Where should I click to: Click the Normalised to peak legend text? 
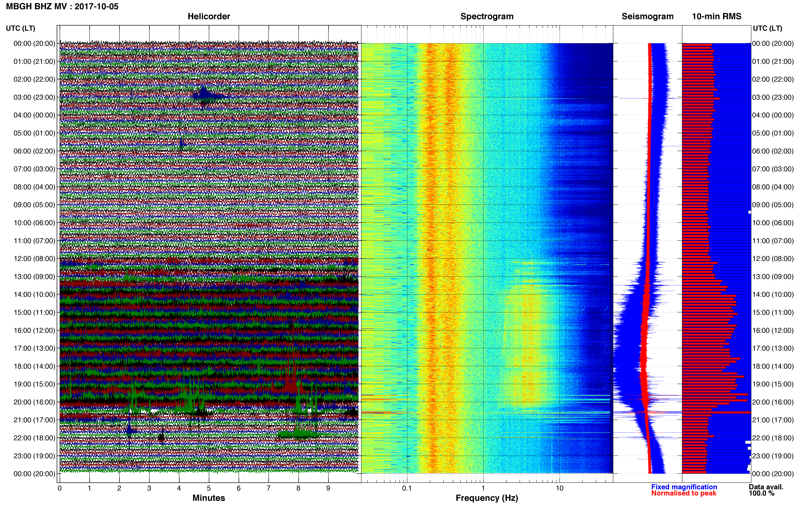click(684, 493)
